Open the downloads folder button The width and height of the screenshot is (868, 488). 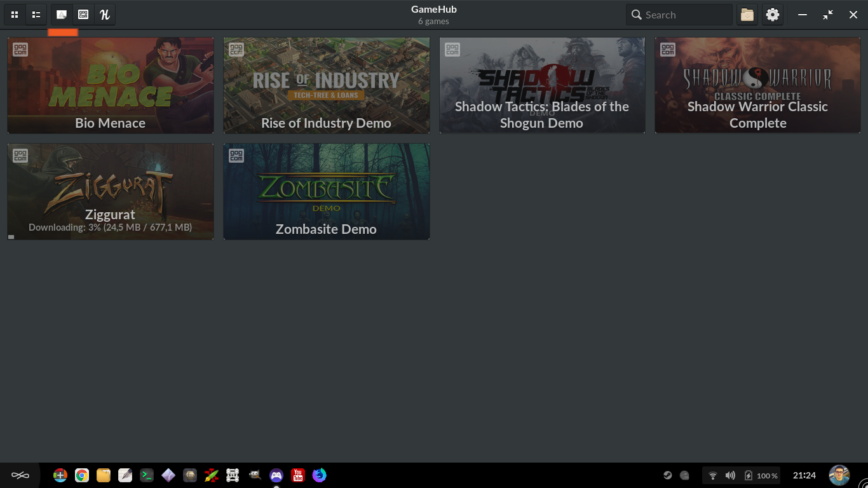coord(747,15)
